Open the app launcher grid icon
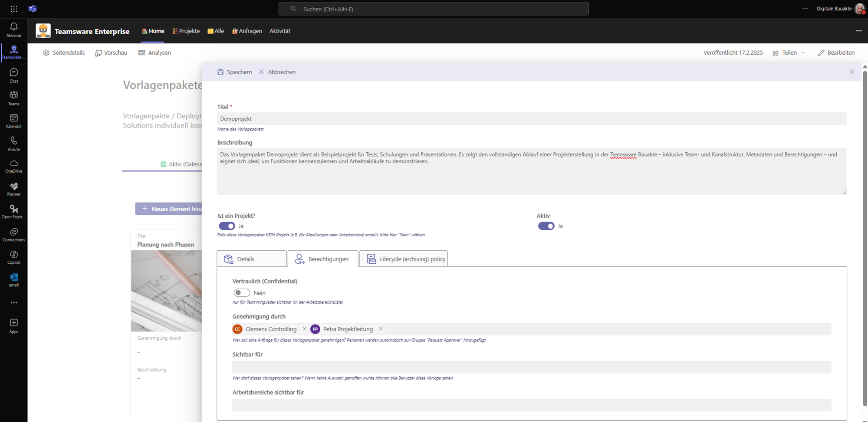Viewport: 868px width, 422px height. tap(14, 9)
